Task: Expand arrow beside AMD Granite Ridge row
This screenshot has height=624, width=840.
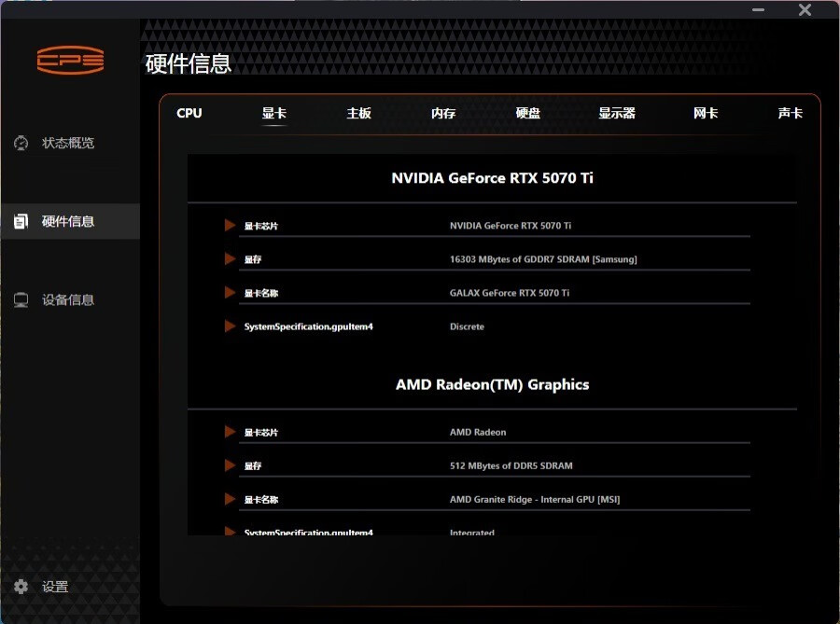Action: click(x=230, y=499)
